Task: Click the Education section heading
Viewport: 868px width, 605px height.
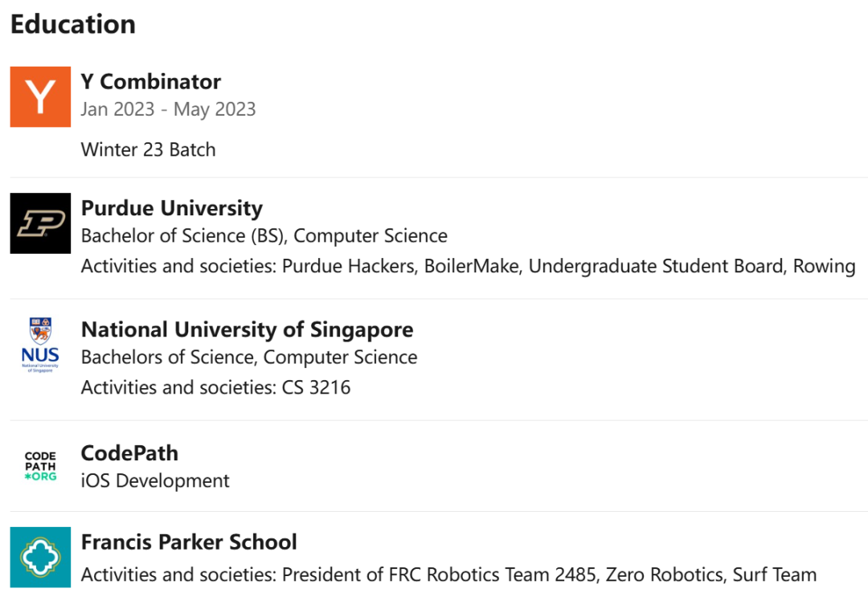Action: [73, 24]
